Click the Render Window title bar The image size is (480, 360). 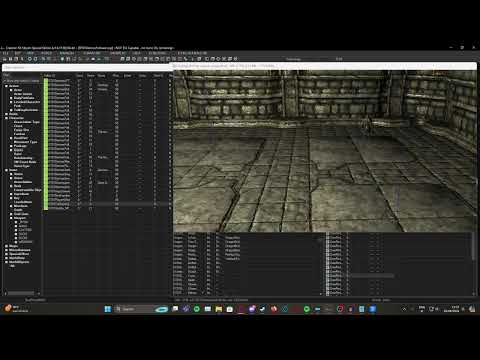(323, 66)
